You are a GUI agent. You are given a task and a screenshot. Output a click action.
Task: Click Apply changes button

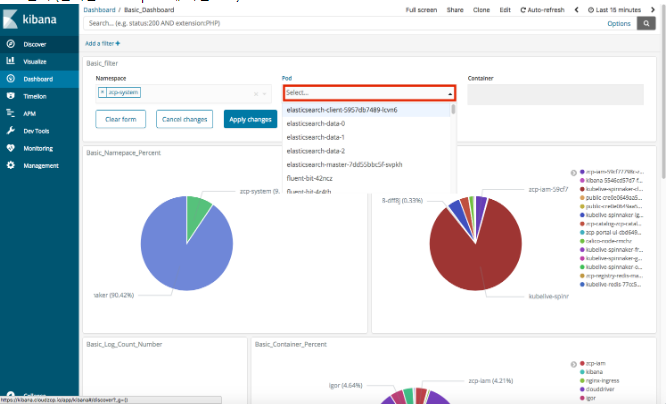[250, 119]
